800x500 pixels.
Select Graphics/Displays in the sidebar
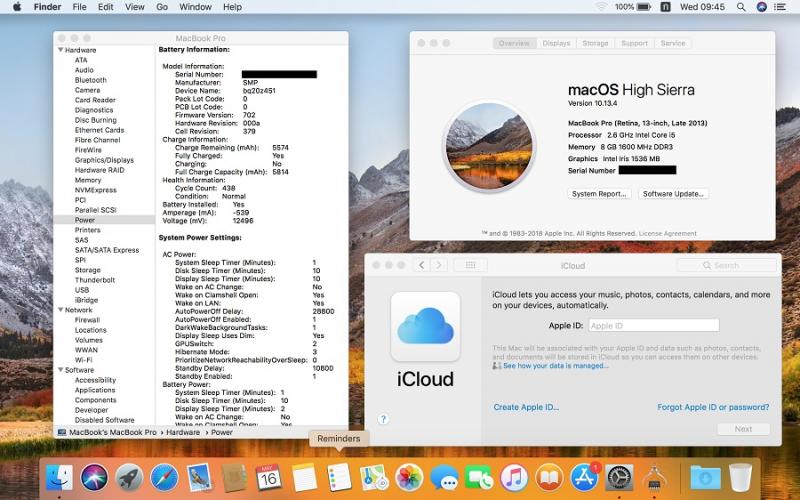pyautogui.click(x=104, y=160)
